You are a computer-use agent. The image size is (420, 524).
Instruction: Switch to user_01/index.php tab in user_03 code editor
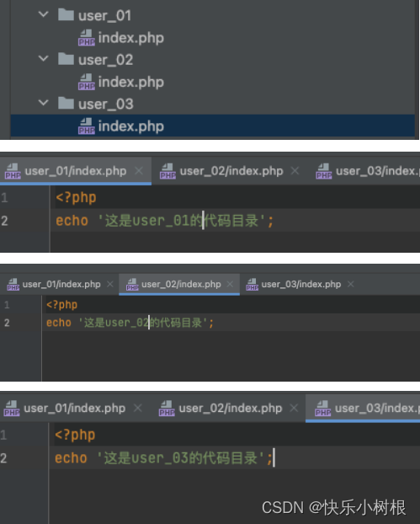point(74,408)
